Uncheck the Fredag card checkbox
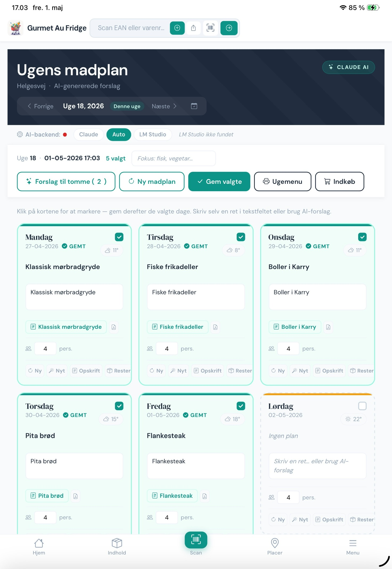Screen dimensions: 392x569 point(241,406)
